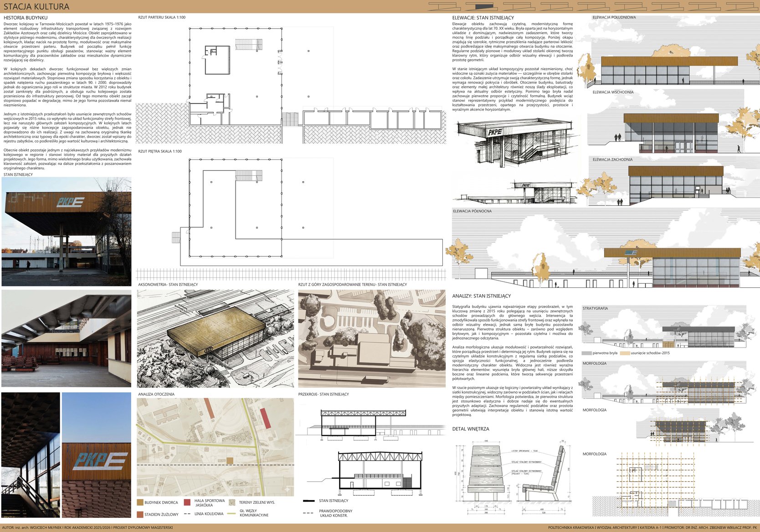The image size is (760, 532).
Task: Click the grey 'pierwotna bryła' legend swatch
Action: (586, 353)
